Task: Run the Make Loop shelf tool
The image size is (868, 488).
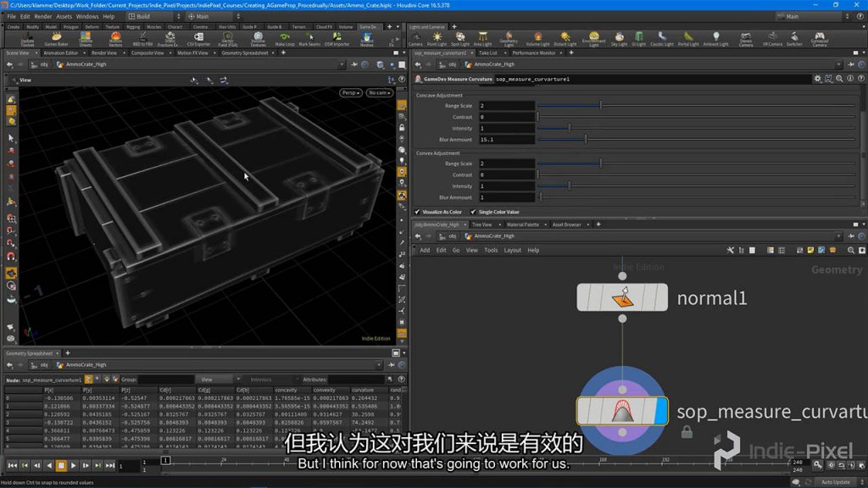Action: click(x=285, y=39)
